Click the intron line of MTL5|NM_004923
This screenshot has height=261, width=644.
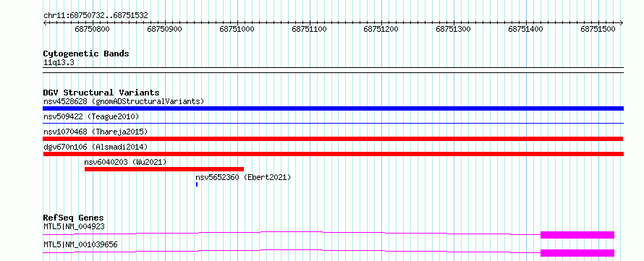coord(292,232)
